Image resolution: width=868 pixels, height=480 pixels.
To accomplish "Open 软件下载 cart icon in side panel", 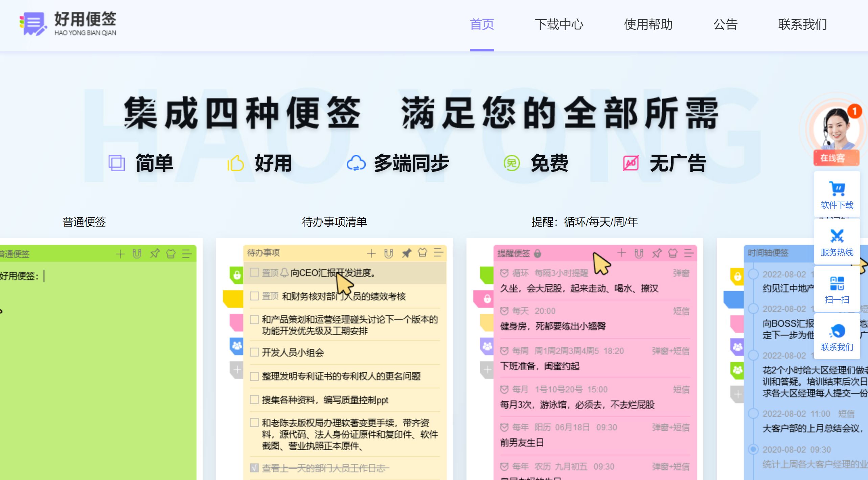I will click(837, 189).
